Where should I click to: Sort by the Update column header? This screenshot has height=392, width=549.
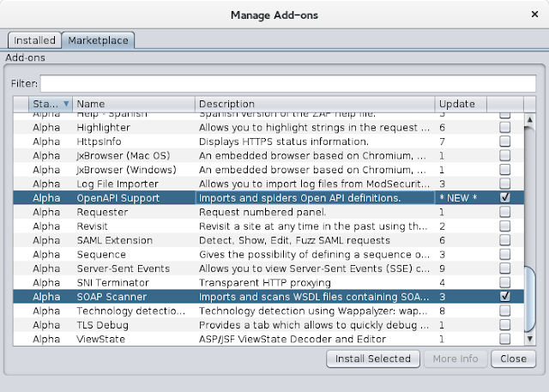tap(461, 104)
